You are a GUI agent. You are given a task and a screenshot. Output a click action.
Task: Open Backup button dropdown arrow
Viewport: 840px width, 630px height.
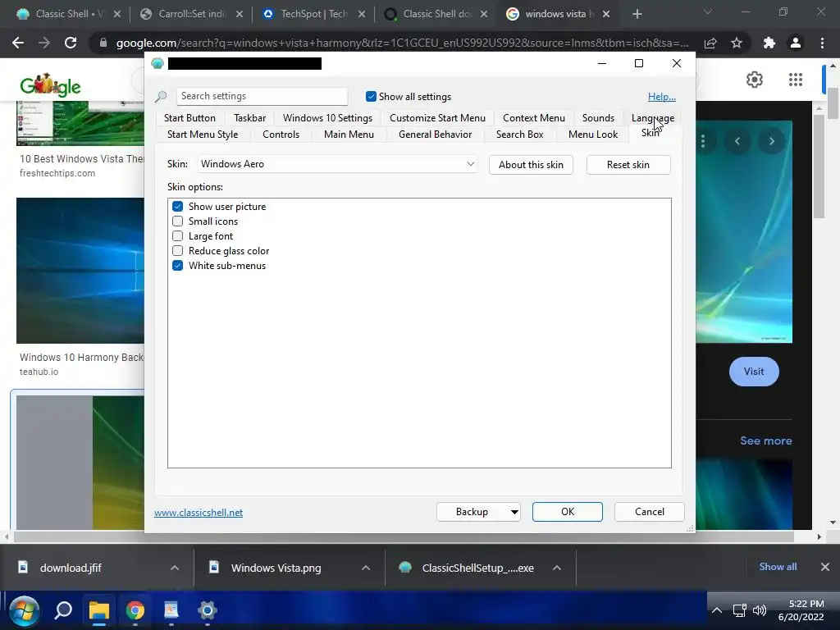click(x=514, y=512)
